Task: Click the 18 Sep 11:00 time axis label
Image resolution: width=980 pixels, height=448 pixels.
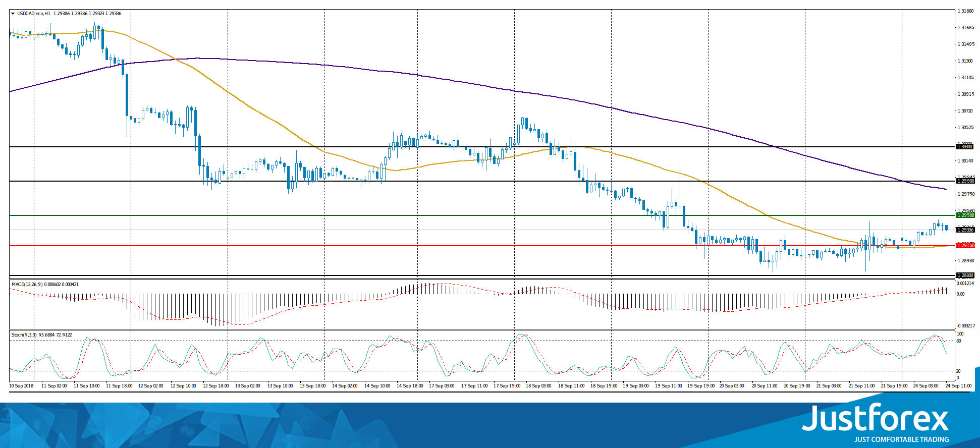Action: tap(571, 386)
